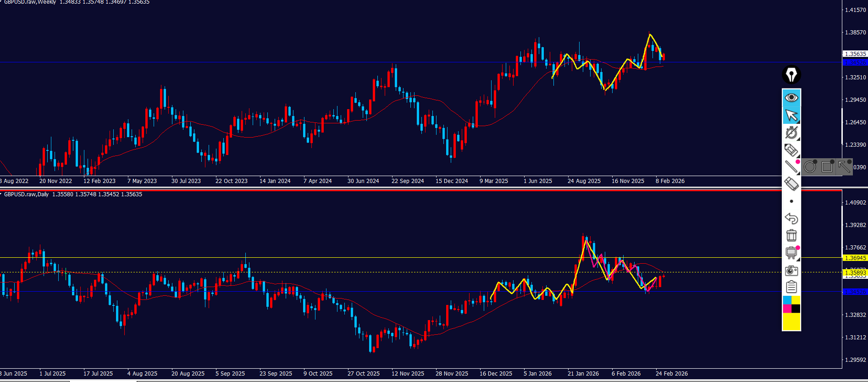Image resolution: width=868 pixels, height=382 pixels.
Task: Pick the magenta color swatch
Action: click(x=787, y=309)
